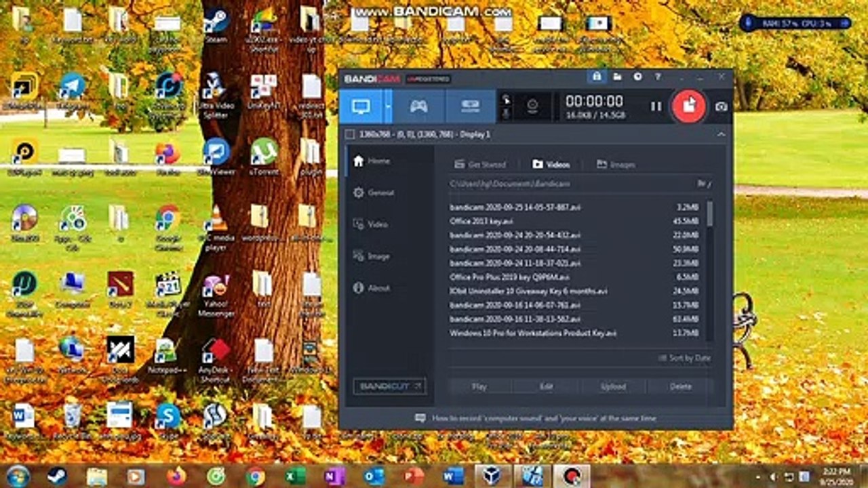Open the tip about recording computer sound
The image size is (868, 488).
537,418
